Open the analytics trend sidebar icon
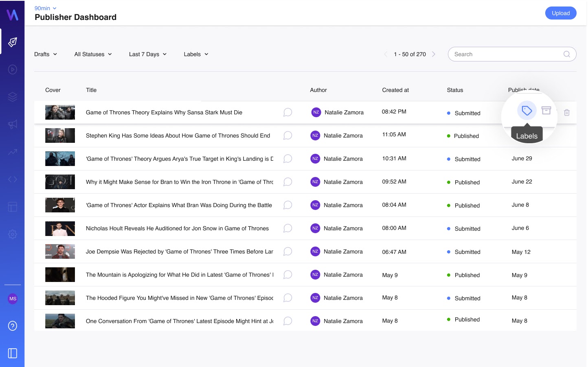The width and height of the screenshot is (588, 367). click(x=13, y=152)
